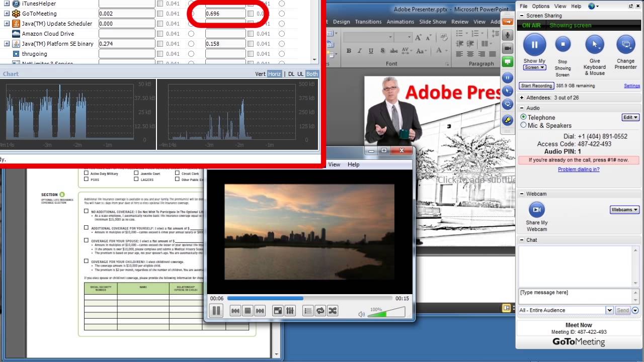The height and width of the screenshot is (362, 644).
Task: Toggle loop mode in media player
Action: tap(320, 311)
